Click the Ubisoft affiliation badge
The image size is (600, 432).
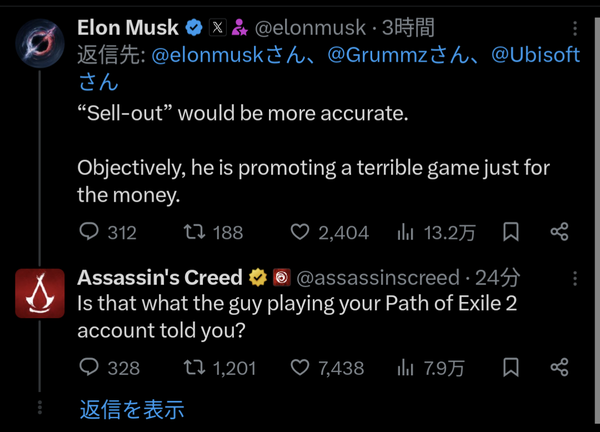tap(282, 278)
